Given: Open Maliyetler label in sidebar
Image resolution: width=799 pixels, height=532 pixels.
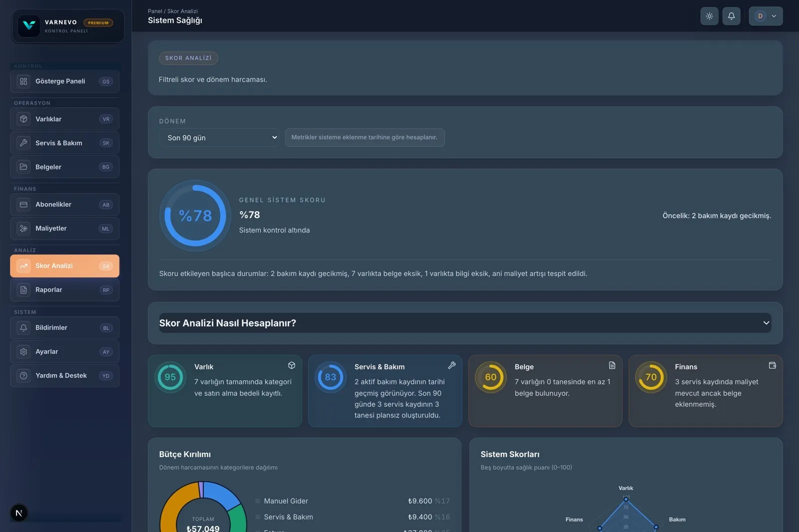Looking at the screenshot, I should coord(51,229).
